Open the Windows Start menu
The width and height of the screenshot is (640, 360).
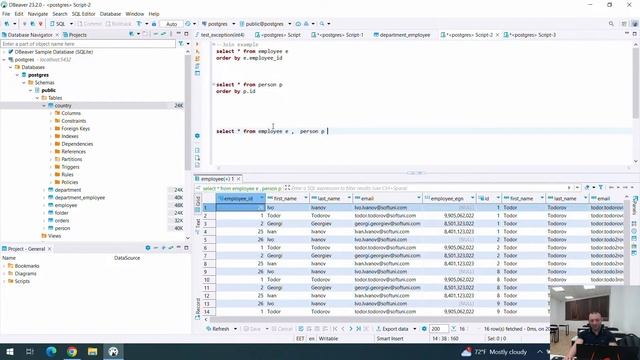pyautogui.click(x=10, y=351)
